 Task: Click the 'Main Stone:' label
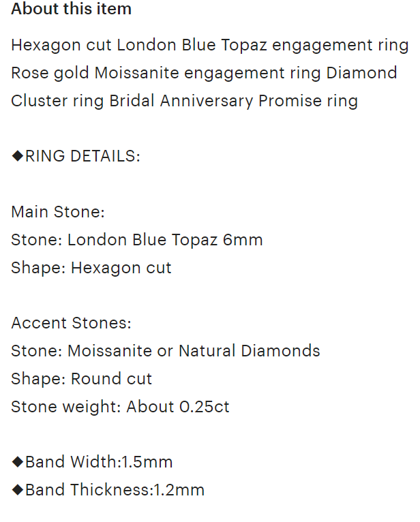pos(58,212)
